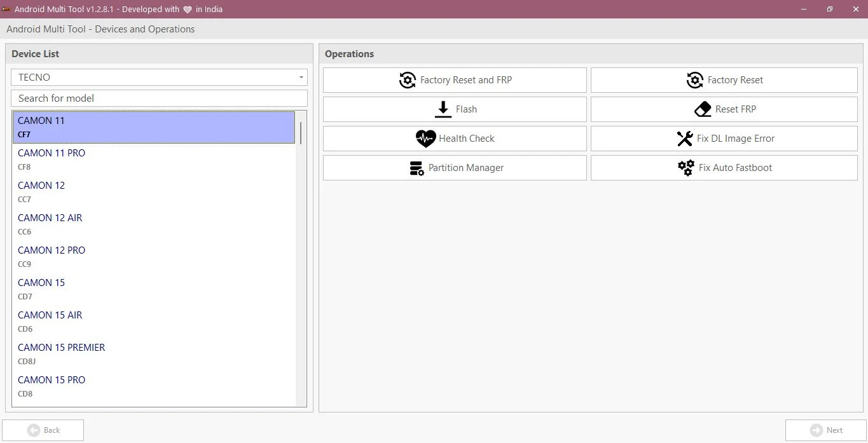Click the CF8 model code

[x=24, y=167]
